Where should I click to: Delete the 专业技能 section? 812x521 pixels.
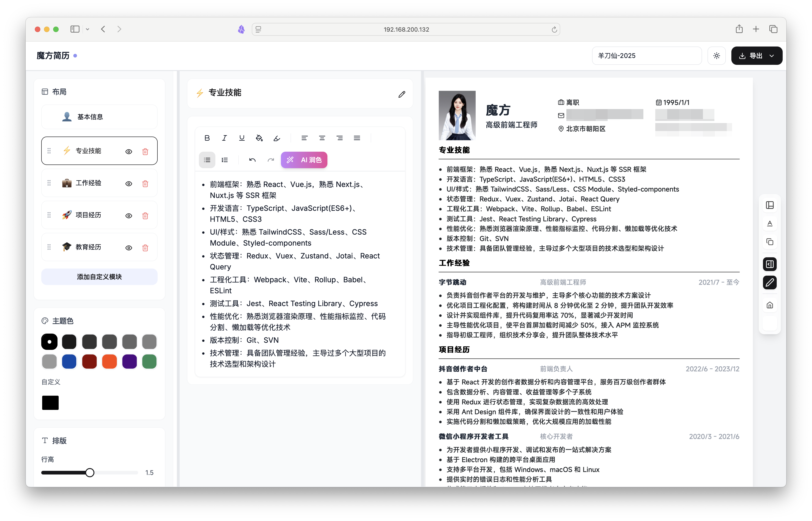[x=145, y=152]
